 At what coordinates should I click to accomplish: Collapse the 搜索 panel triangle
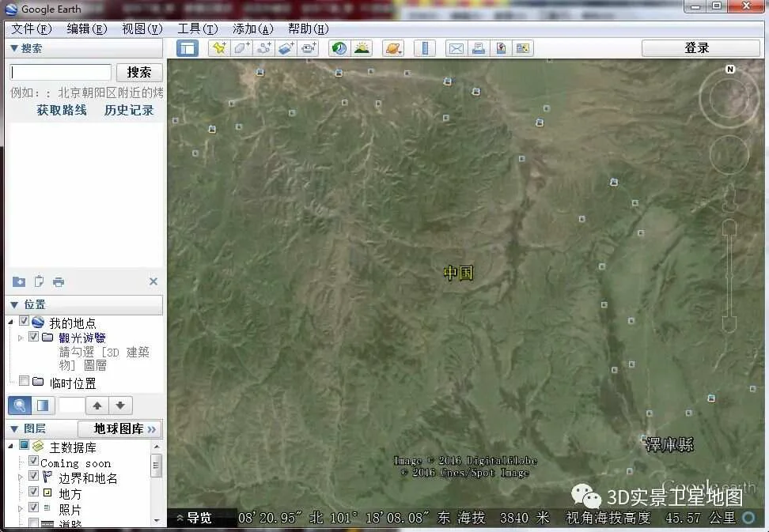[14, 48]
